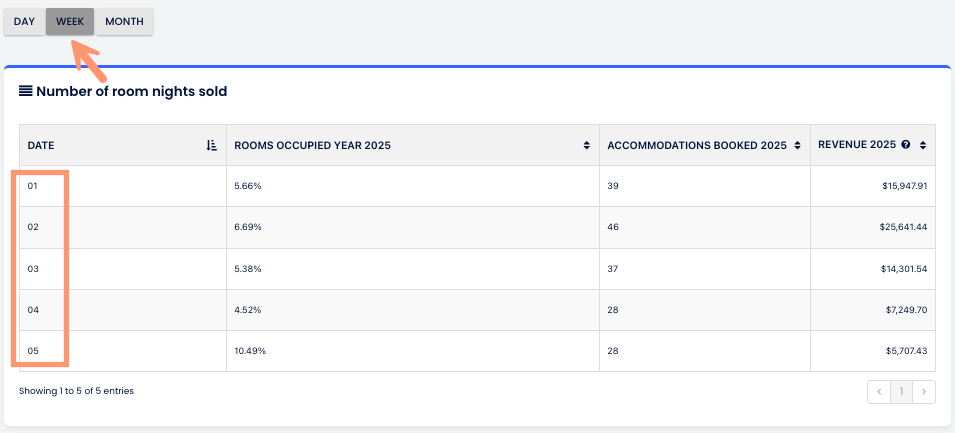Go to previous page of entries

pos(879,392)
